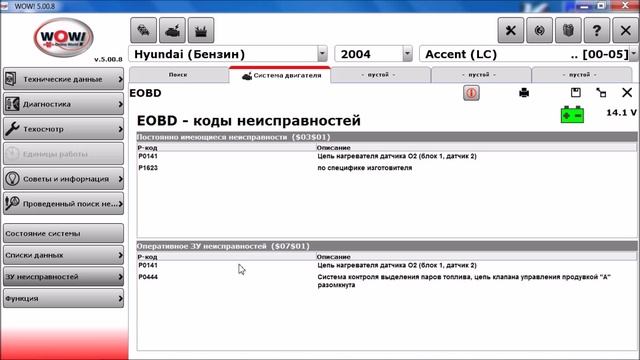Image resolution: width=640 pixels, height=360 pixels.
Task: Click the P-код column header in top table
Action: [x=147, y=148]
